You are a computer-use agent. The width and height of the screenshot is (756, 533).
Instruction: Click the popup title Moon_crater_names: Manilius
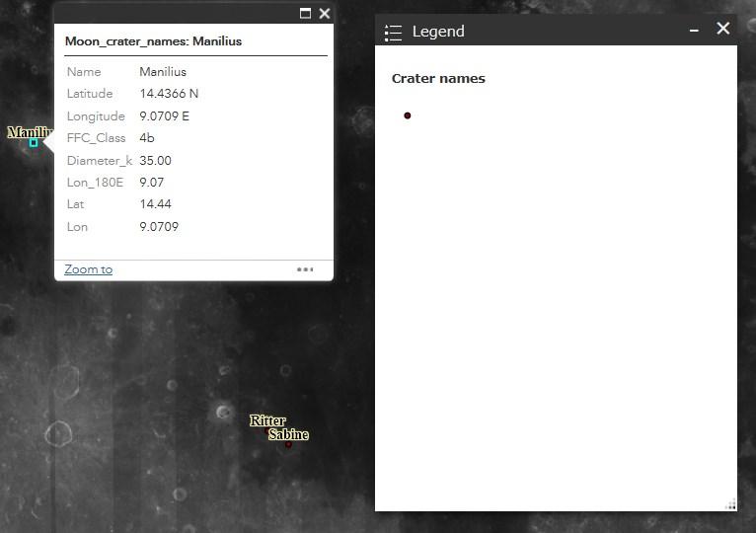[153, 41]
